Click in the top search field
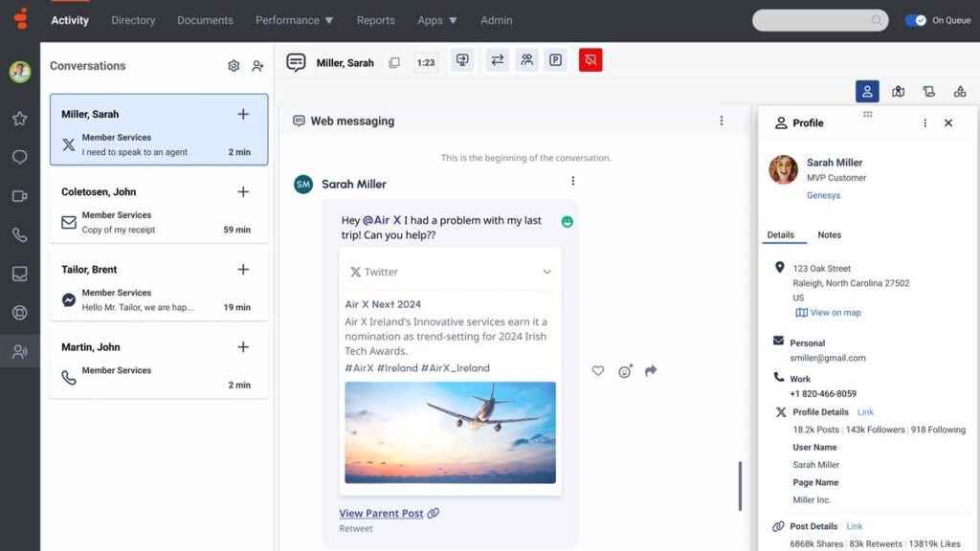 pyautogui.click(x=813, y=20)
